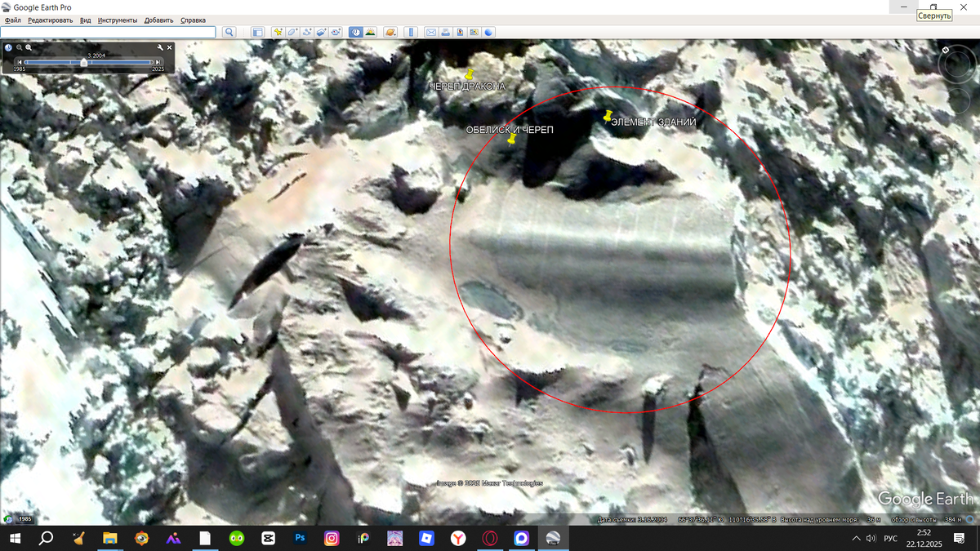Open the Файл menu
This screenshot has width=980, height=551.
(x=13, y=20)
